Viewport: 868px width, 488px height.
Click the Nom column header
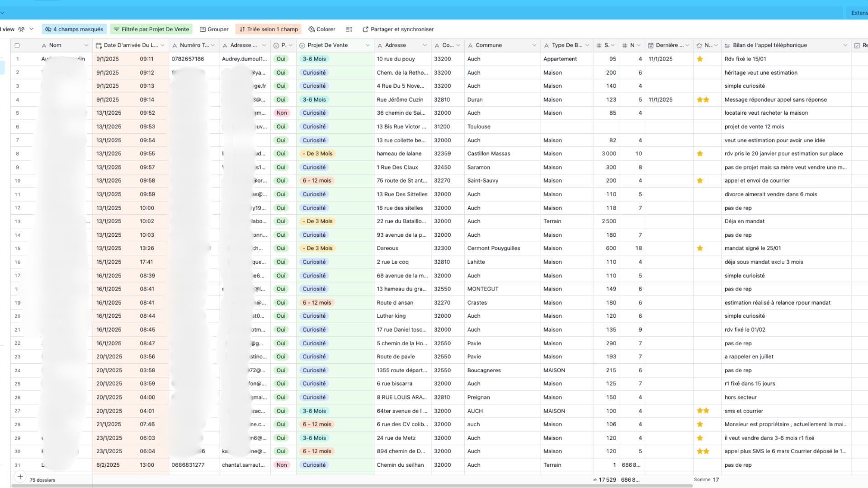[55, 45]
